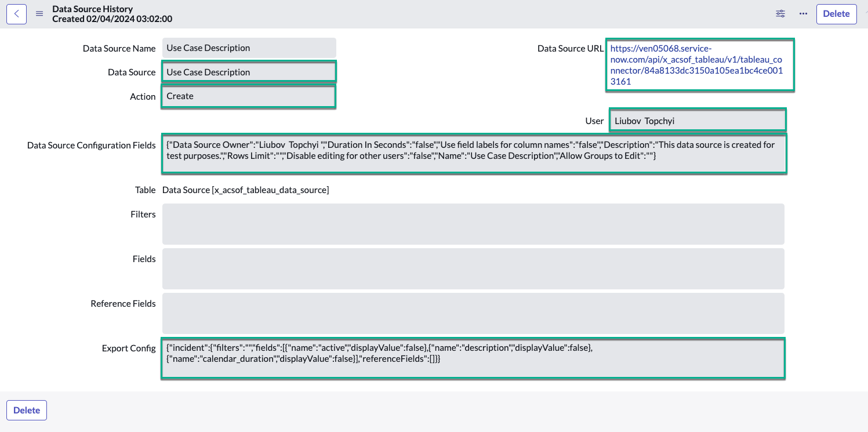Open the form context menu hamburger icon
This screenshot has height=432, width=868.
click(x=39, y=14)
